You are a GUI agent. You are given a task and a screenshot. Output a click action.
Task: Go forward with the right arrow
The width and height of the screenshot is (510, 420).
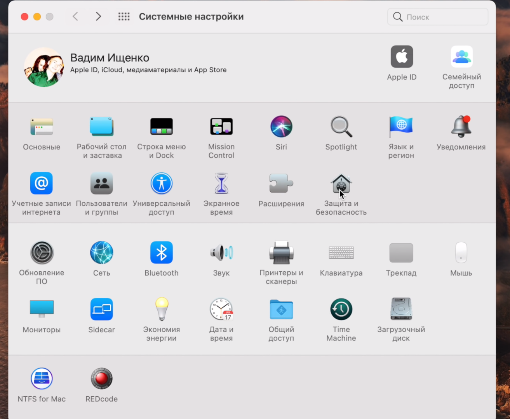[x=98, y=16]
